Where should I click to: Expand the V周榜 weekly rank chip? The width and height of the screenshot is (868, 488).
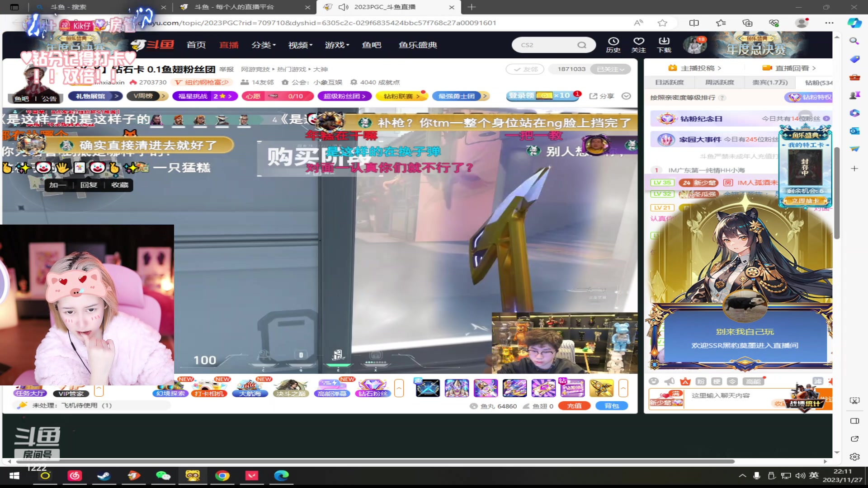tap(147, 96)
